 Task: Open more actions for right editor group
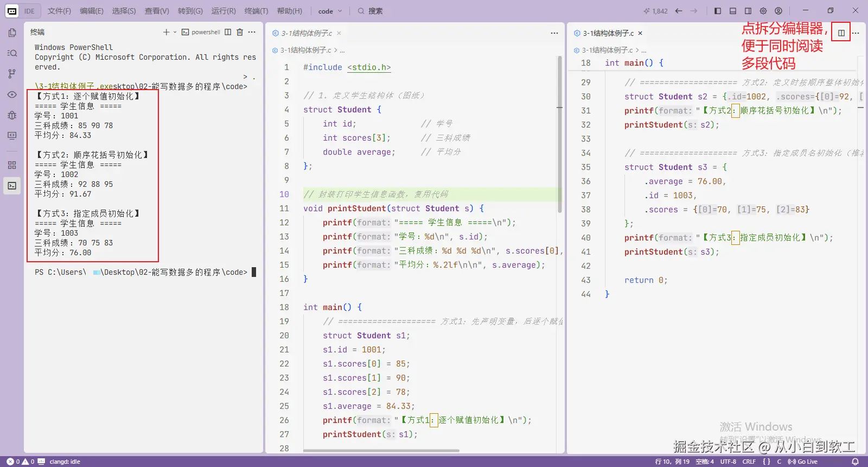point(856,33)
